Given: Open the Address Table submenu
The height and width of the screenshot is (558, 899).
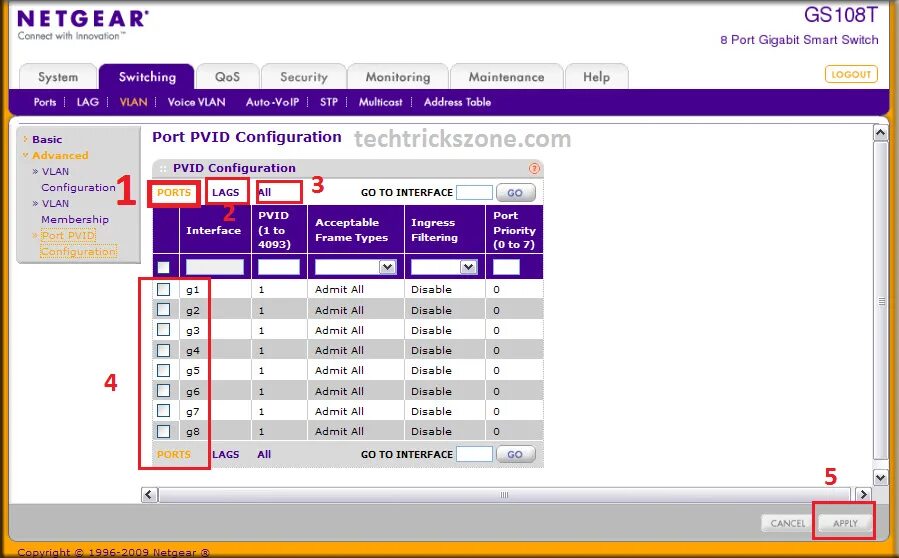Looking at the screenshot, I should coord(458,102).
